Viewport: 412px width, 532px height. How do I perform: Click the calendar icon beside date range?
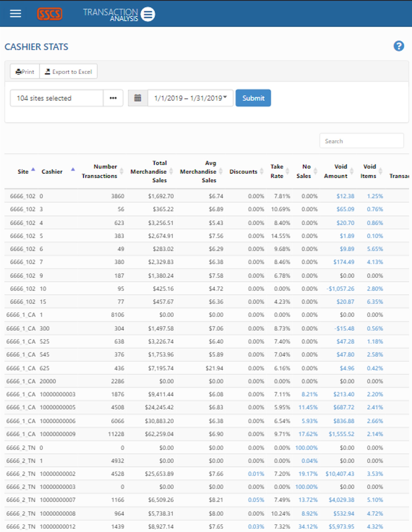138,98
